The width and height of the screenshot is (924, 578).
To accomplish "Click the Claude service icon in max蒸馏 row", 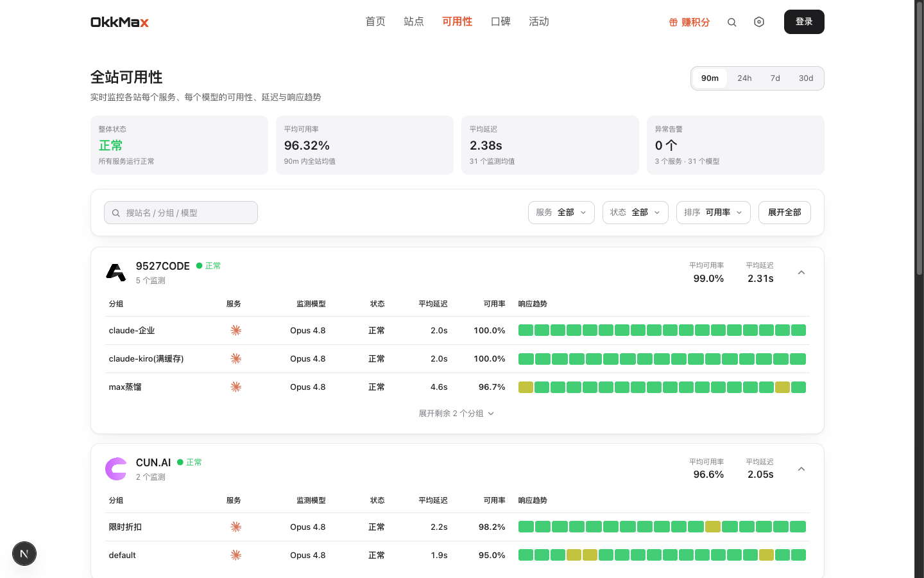I will 236,387.
